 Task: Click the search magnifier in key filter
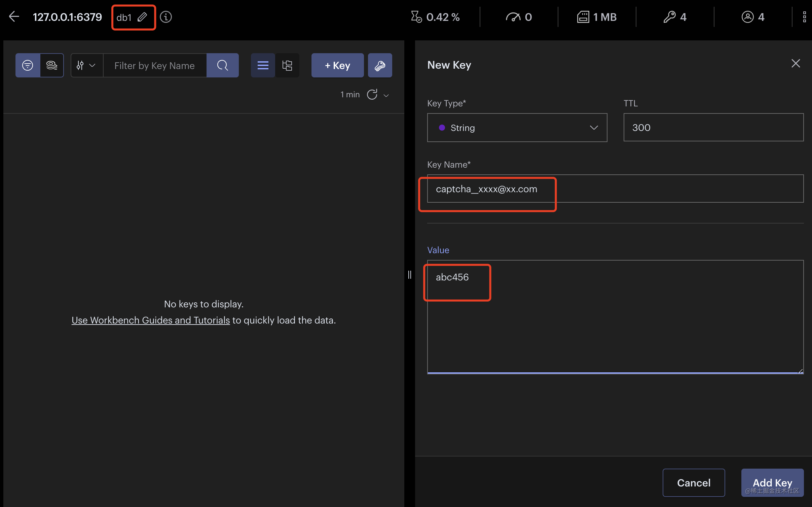pyautogui.click(x=222, y=65)
